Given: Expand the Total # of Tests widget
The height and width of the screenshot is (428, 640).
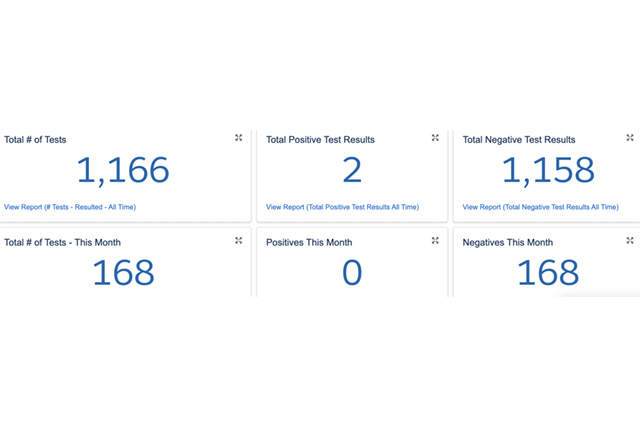Looking at the screenshot, I should pyautogui.click(x=239, y=138).
